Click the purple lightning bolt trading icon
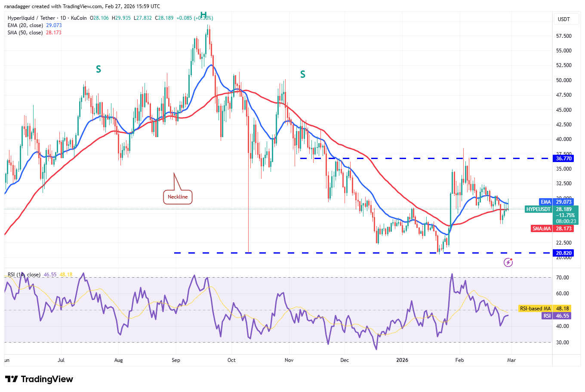 click(508, 262)
